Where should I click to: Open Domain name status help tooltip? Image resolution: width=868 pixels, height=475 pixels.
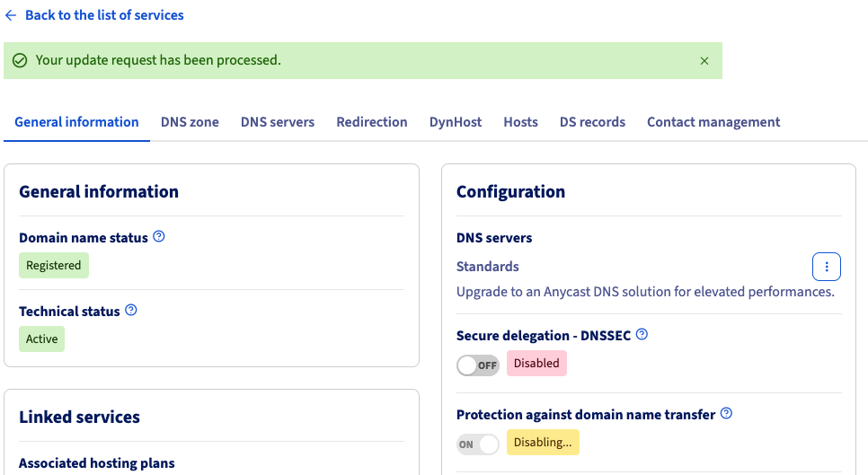[x=159, y=237]
